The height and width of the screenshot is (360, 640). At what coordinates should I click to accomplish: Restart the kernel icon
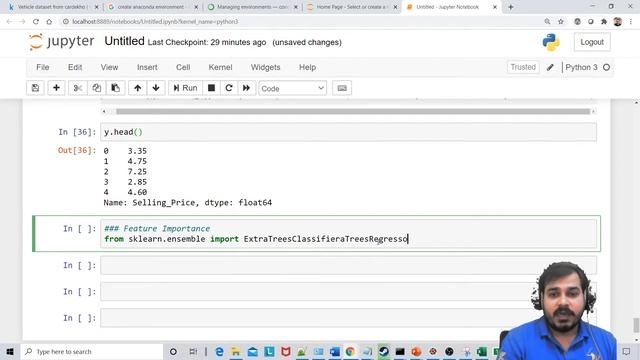point(229,88)
